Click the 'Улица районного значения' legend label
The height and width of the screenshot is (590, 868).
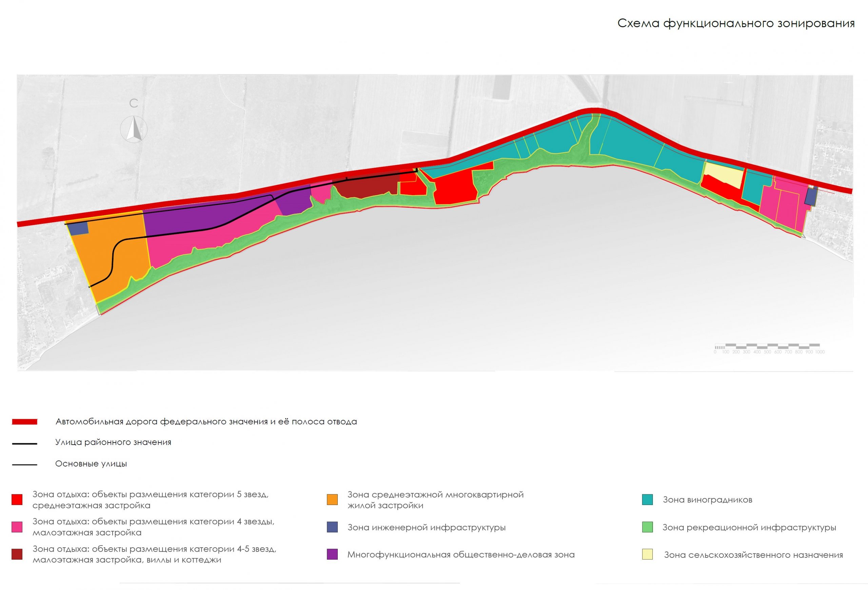[x=113, y=442]
